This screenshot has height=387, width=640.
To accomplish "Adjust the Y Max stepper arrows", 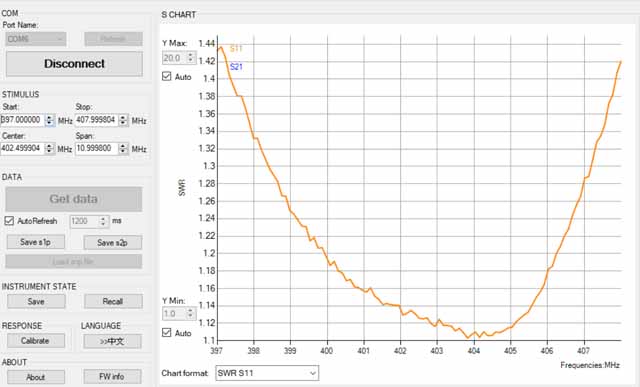I will tap(191, 58).
